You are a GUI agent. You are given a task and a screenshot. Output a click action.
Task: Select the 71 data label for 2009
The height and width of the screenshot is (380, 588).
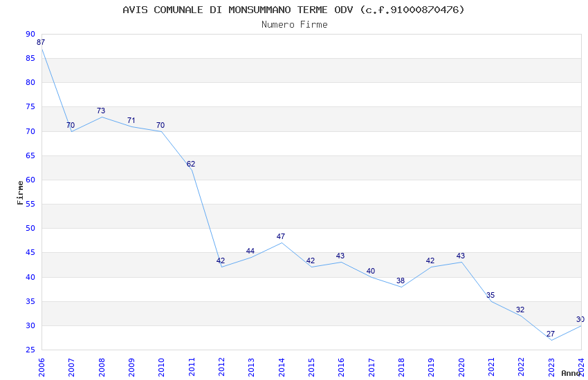point(131,120)
